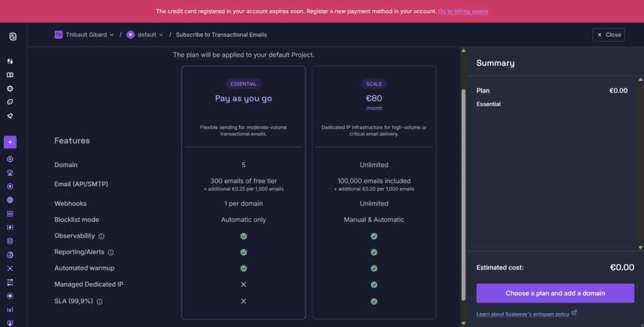Screen dimensions: 644x327
Task: Click the 1 per domain webhooks value
Action: click(x=243, y=204)
